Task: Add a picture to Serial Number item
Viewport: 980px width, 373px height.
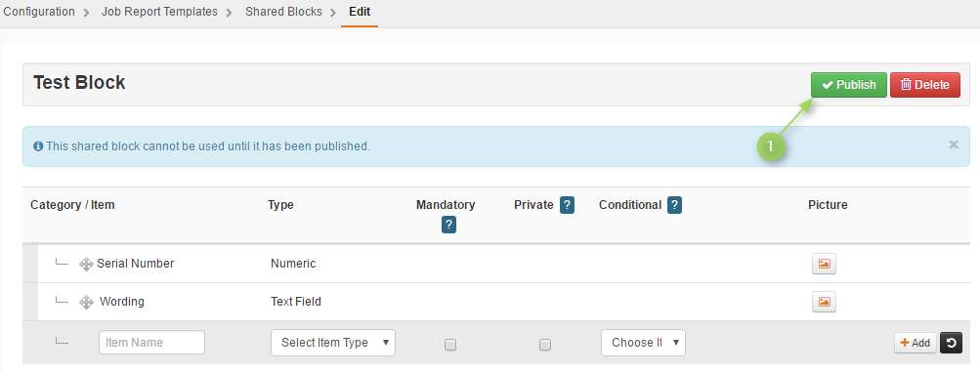Action: (824, 264)
